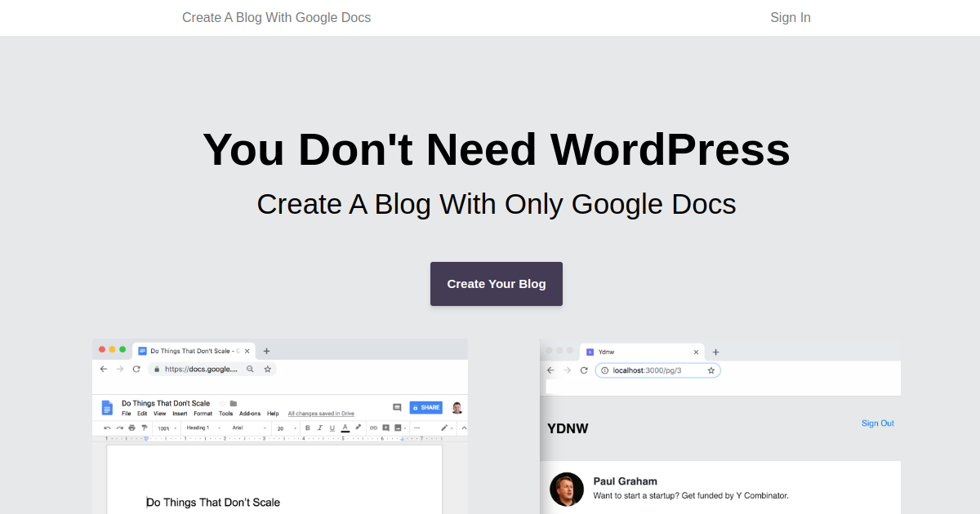Click the Create Your Blog button
This screenshot has height=514, width=980.
tap(497, 284)
